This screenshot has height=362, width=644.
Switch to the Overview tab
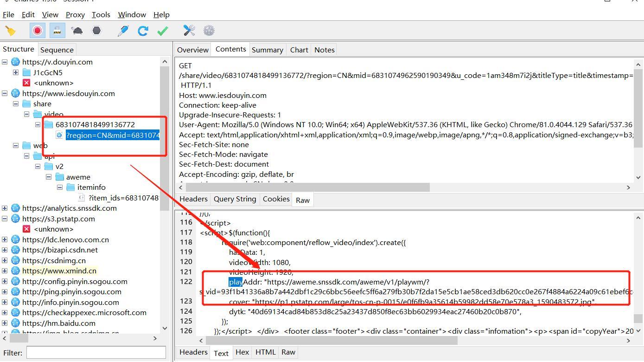tap(193, 50)
